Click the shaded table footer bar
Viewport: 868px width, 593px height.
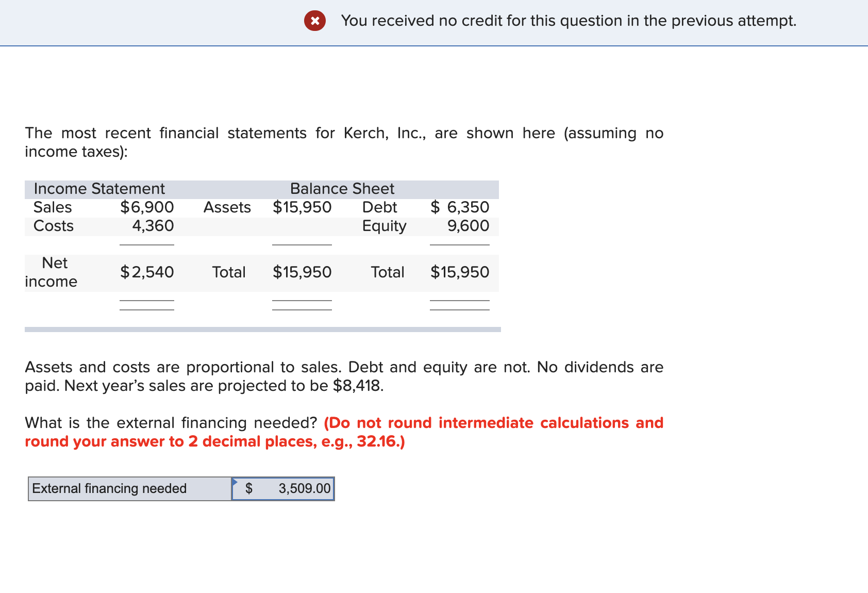pos(262,329)
